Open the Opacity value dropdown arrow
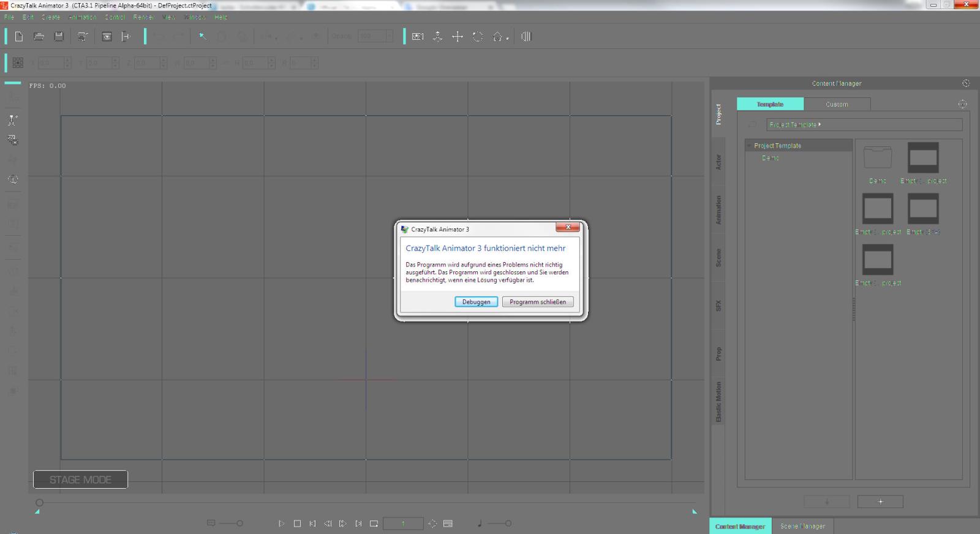 click(x=388, y=36)
